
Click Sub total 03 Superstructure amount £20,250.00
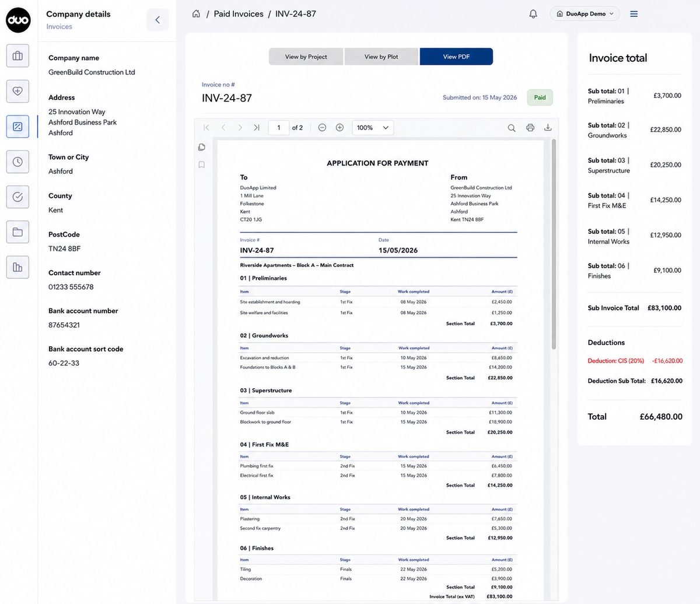[666, 165]
